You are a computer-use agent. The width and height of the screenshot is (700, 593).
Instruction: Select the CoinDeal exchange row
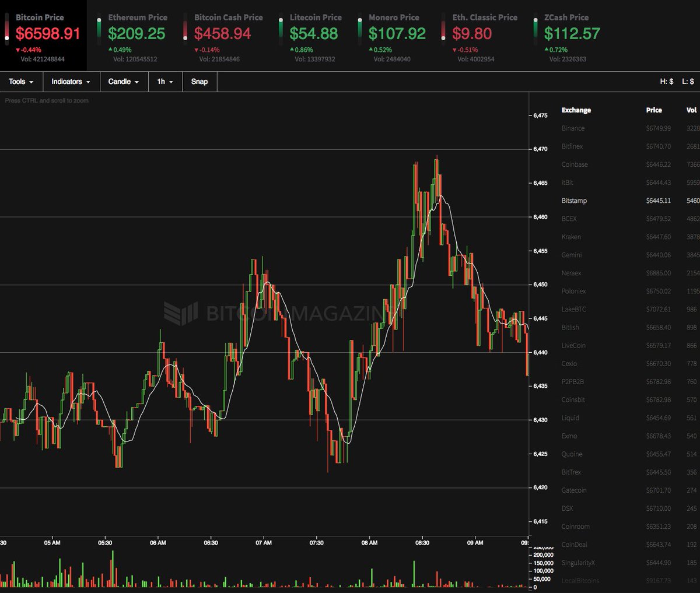630,545
